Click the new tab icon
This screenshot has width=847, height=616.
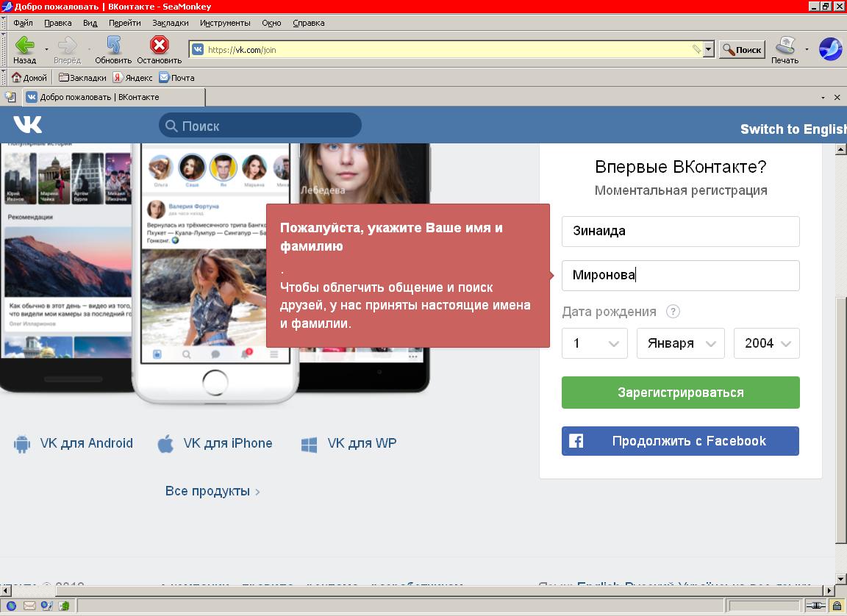pyautogui.click(x=10, y=97)
